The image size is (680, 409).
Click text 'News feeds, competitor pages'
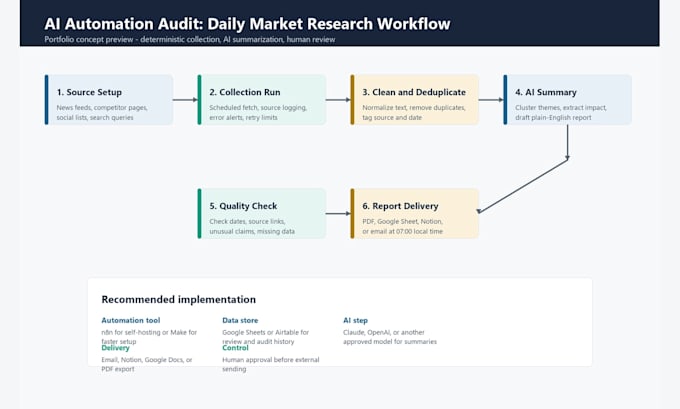102,108
